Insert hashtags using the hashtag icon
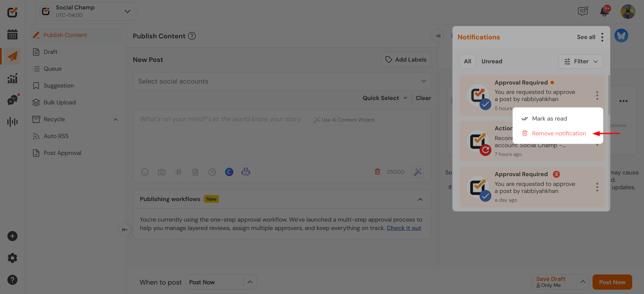The width and height of the screenshot is (644, 294). click(179, 172)
